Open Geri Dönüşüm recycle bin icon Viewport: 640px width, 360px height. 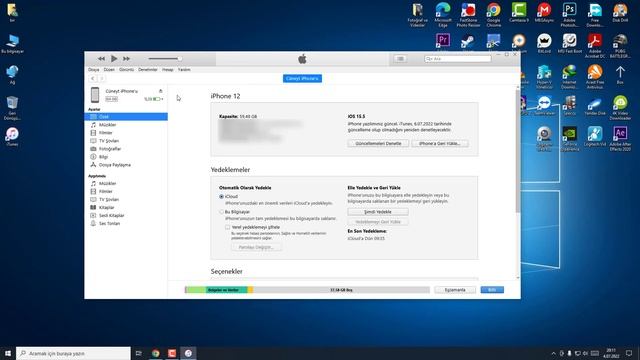[12, 108]
